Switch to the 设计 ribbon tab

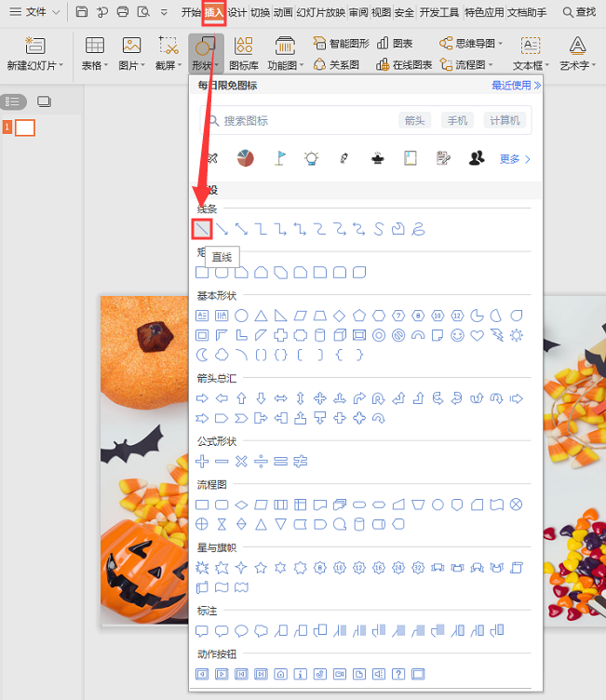point(237,12)
